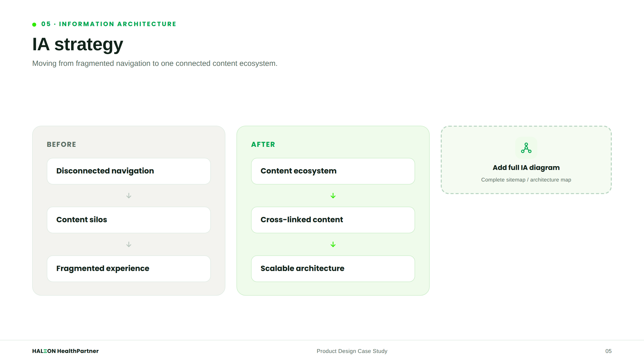Image resolution: width=644 pixels, height=362 pixels.
Task: Click the green bullet dot before section number
Action: (x=34, y=24)
